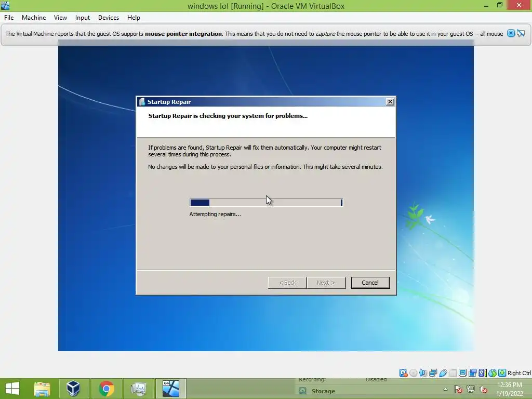Open the taskbar clock showing 12:36 PM
The height and width of the screenshot is (399, 532).
510,389
